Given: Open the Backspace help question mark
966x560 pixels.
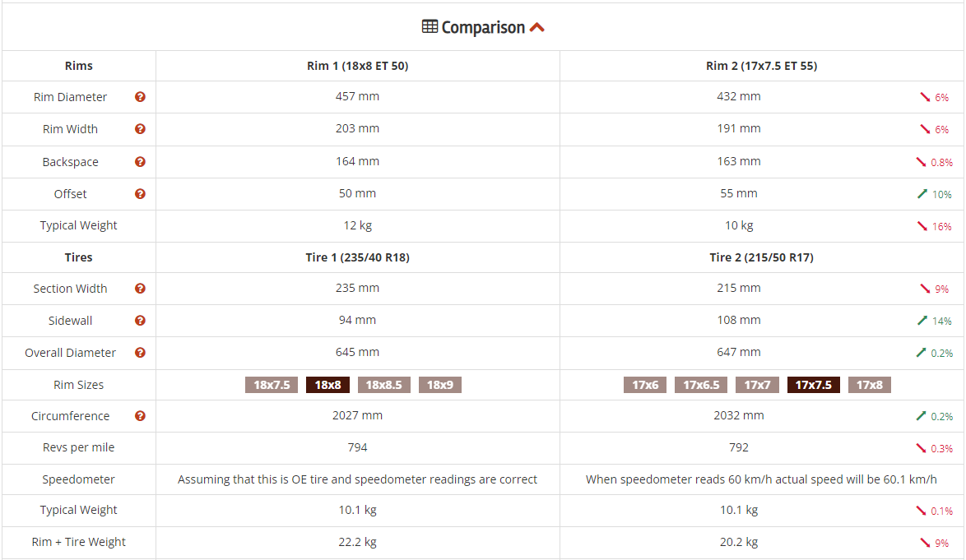Looking at the screenshot, I should coord(140,162).
